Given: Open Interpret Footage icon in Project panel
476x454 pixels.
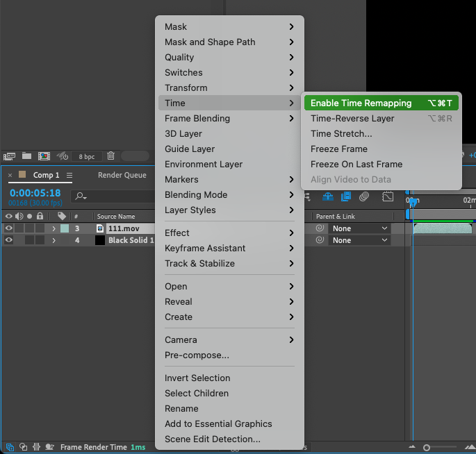Looking at the screenshot, I should (x=9, y=156).
